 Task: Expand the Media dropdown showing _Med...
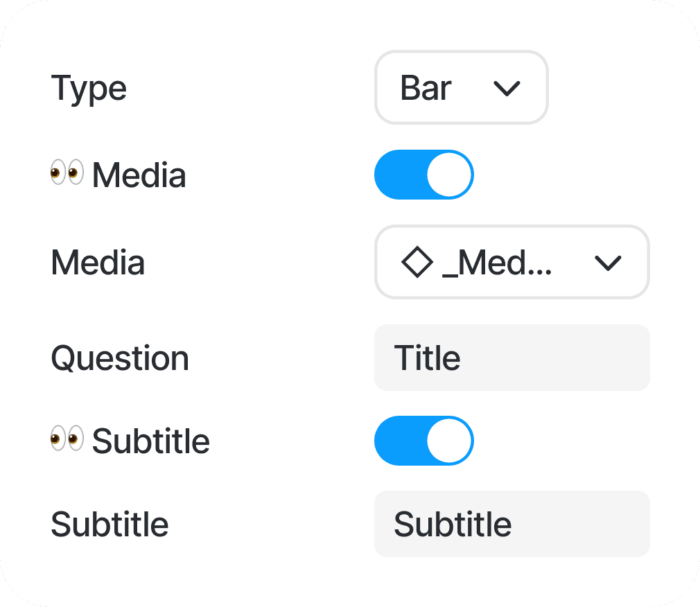point(511,263)
